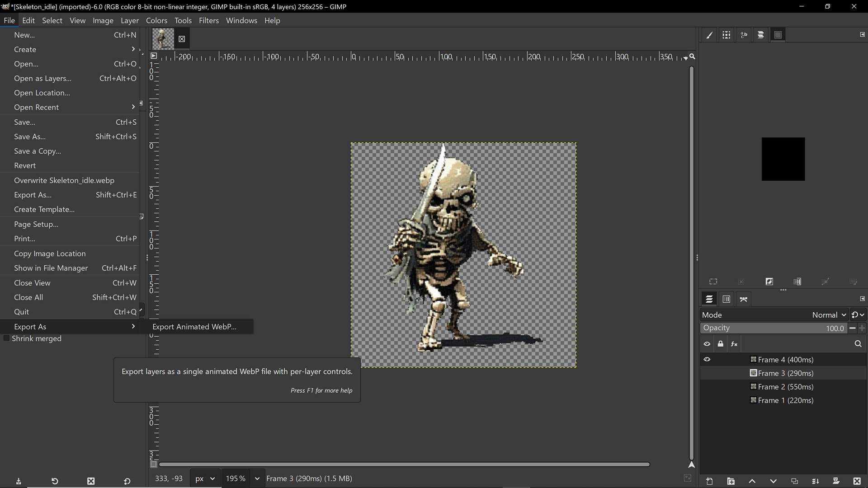The height and width of the screenshot is (488, 868).
Task: Select Save As... menu entry
Action: point(70,136)
